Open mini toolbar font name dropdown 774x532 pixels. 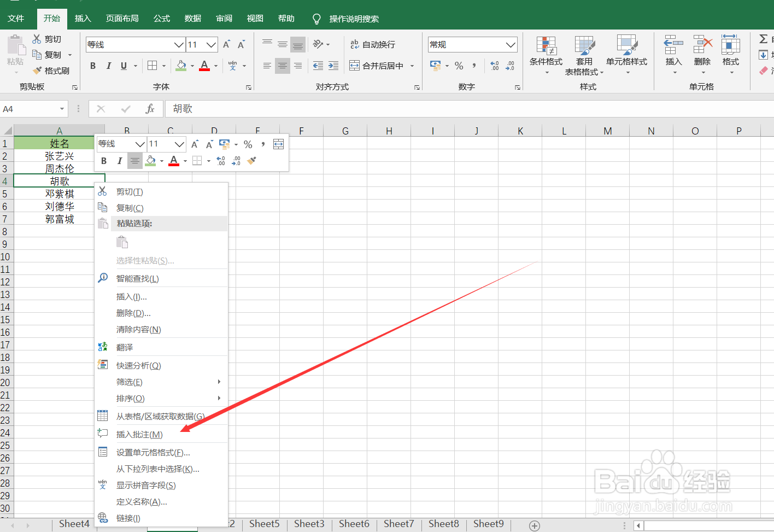[140, 144]
